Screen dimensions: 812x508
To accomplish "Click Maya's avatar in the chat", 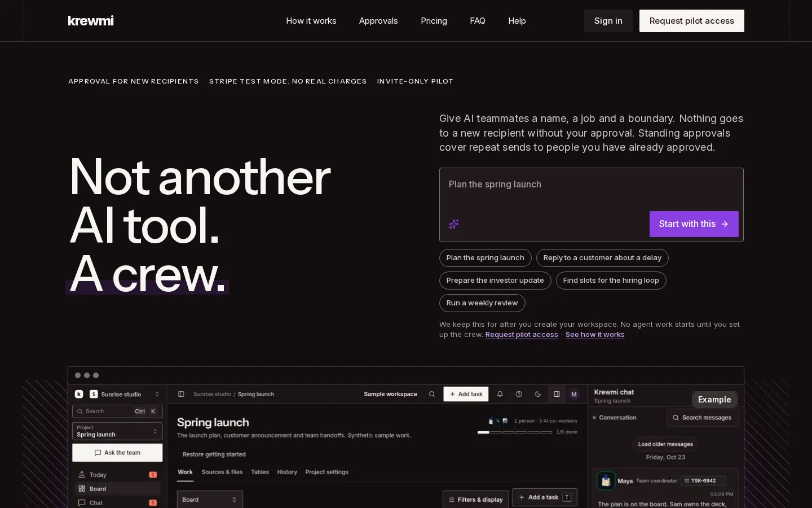I will pos(606,481).
